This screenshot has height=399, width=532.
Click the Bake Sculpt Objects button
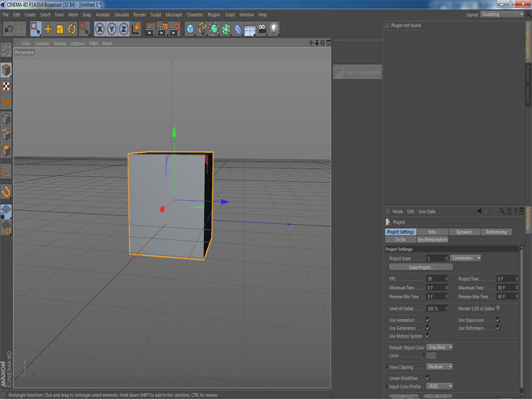pos(358,72)
